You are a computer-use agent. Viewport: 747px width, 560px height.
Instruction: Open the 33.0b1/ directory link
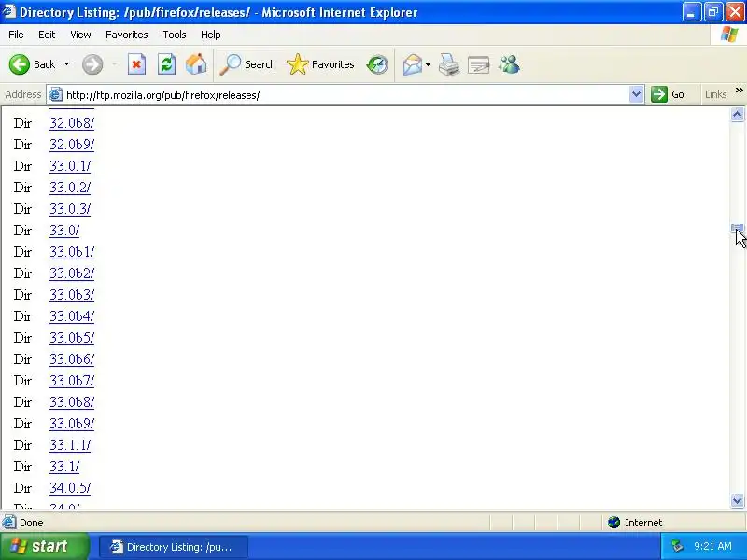tap(72, 252)
